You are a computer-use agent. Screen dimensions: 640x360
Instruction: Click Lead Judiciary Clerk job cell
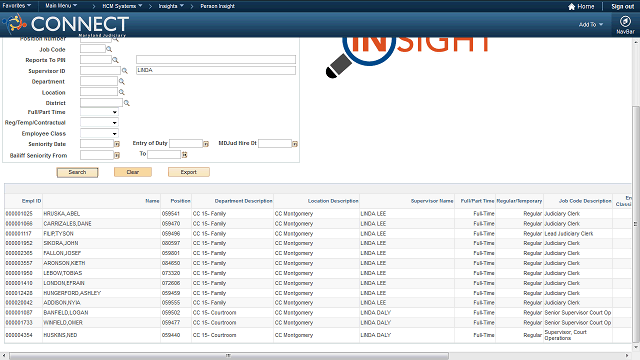(578, 233)
